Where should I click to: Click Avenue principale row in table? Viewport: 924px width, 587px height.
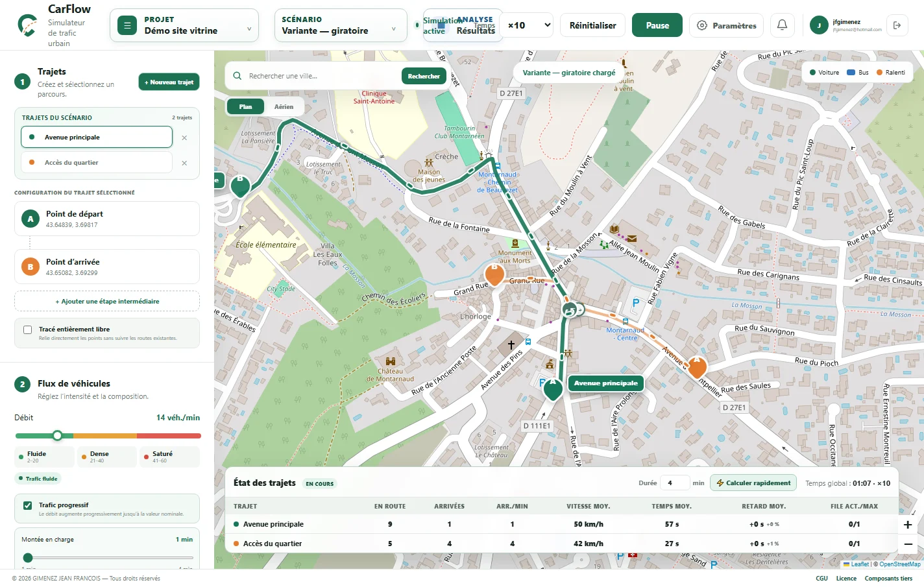[561, 524]
